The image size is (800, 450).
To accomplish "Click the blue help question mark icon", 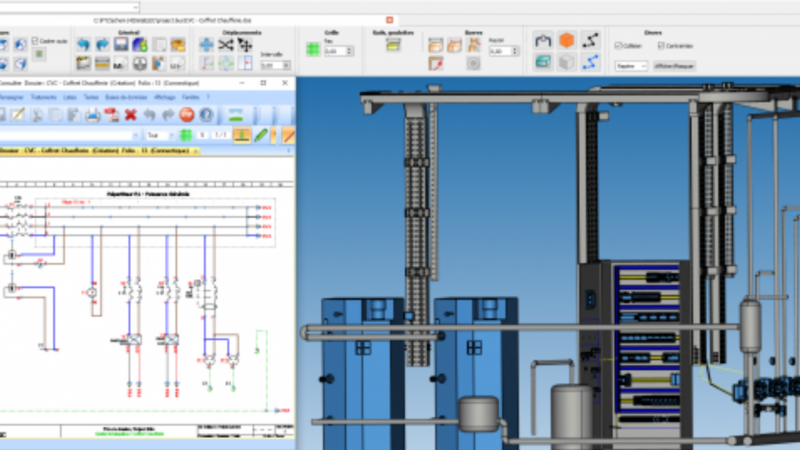I will point(206,115).
